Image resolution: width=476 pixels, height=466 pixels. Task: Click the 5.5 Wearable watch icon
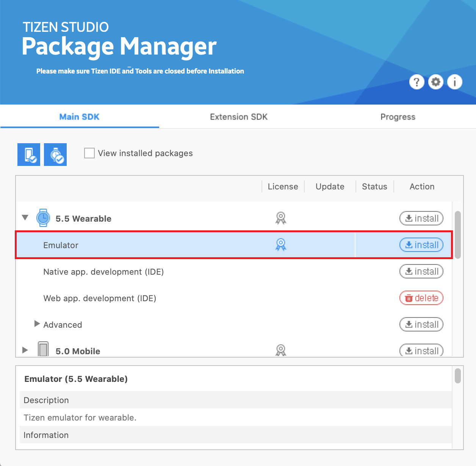43,218
